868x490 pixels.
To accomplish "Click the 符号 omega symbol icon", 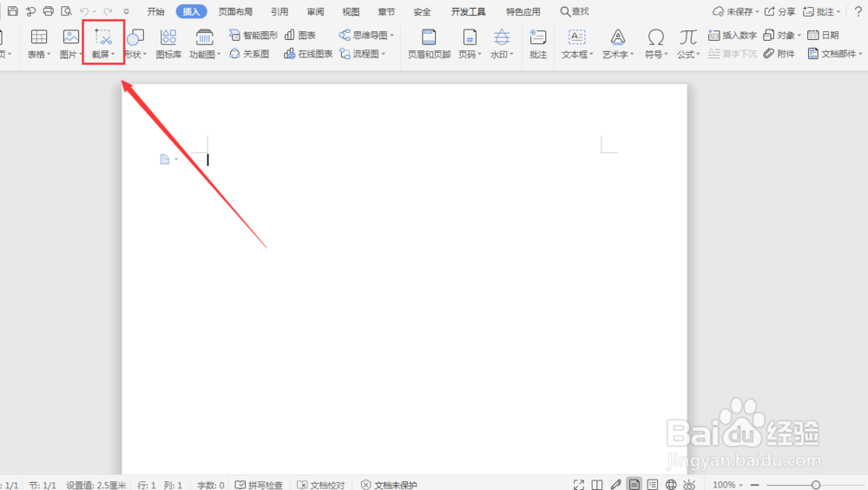I will pyautogui.click(x=656, y=37).
